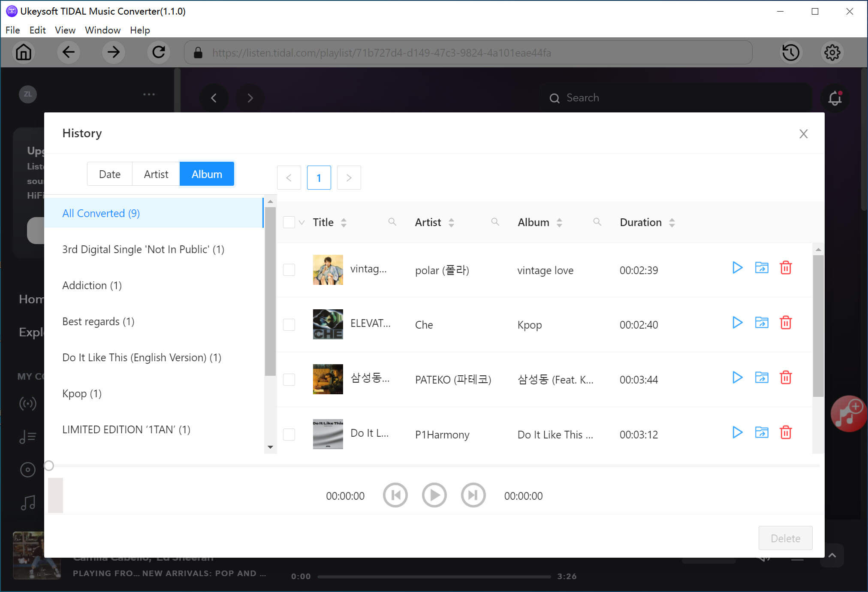The image size is (868, 592).
Task: Select the Best regards (1) album
Action: pos(154,321)
